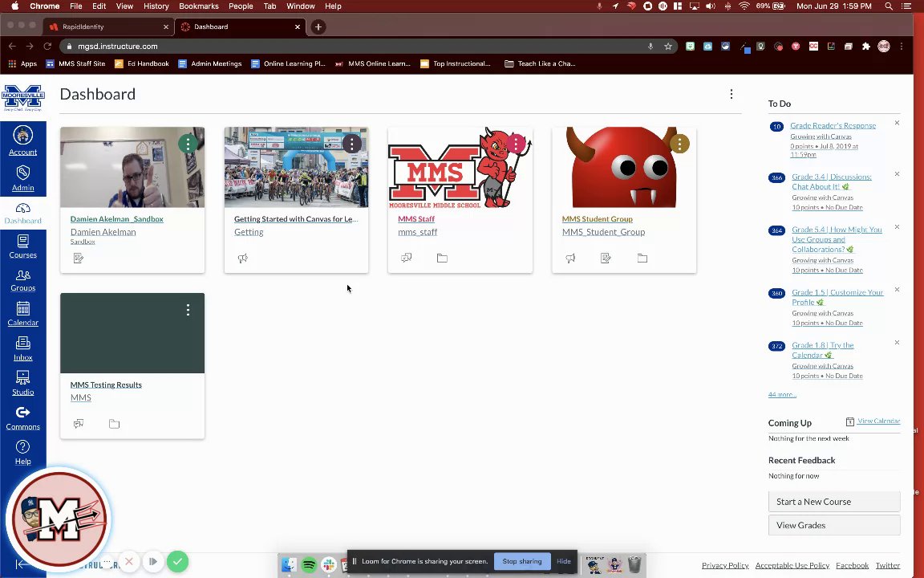Open the Bookmarks menu in menu bar

(x=199, y=6)
